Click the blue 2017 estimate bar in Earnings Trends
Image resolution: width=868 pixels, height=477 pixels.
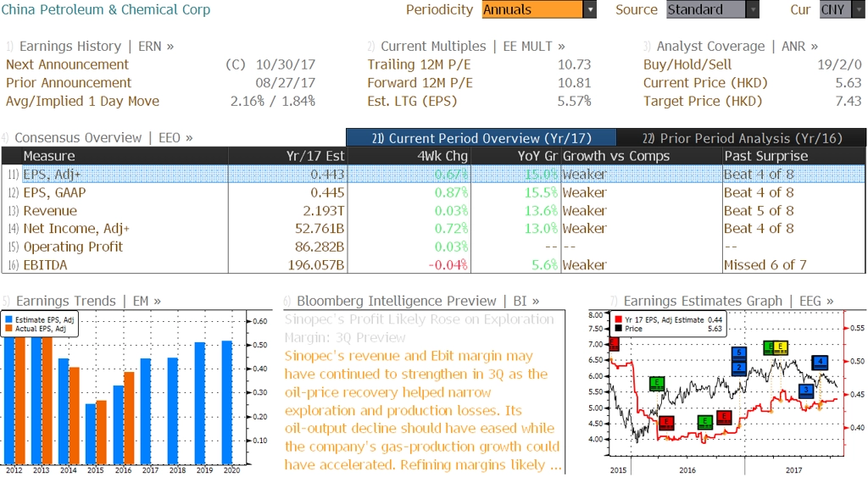(146, 411)
